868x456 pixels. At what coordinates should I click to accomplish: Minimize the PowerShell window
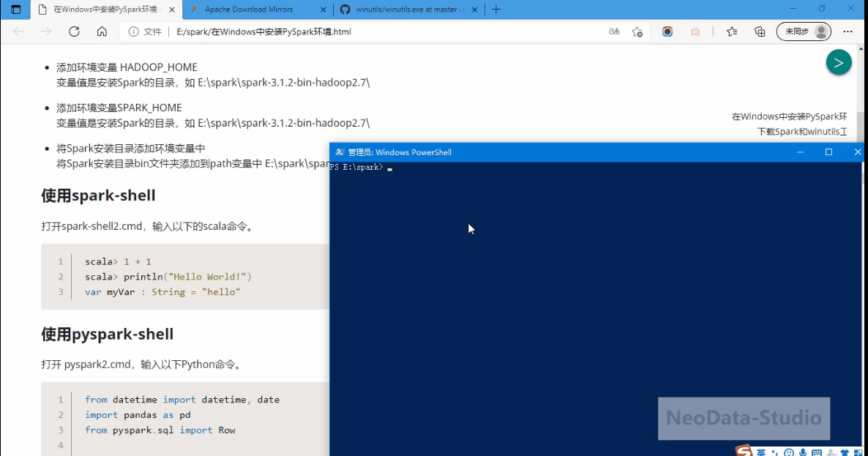coord(800,152)
